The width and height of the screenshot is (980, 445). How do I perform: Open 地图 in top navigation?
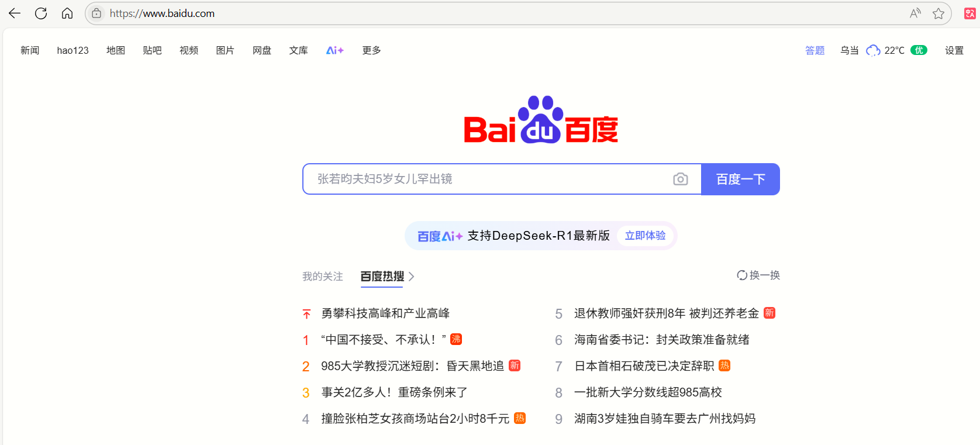click(116, 50)
